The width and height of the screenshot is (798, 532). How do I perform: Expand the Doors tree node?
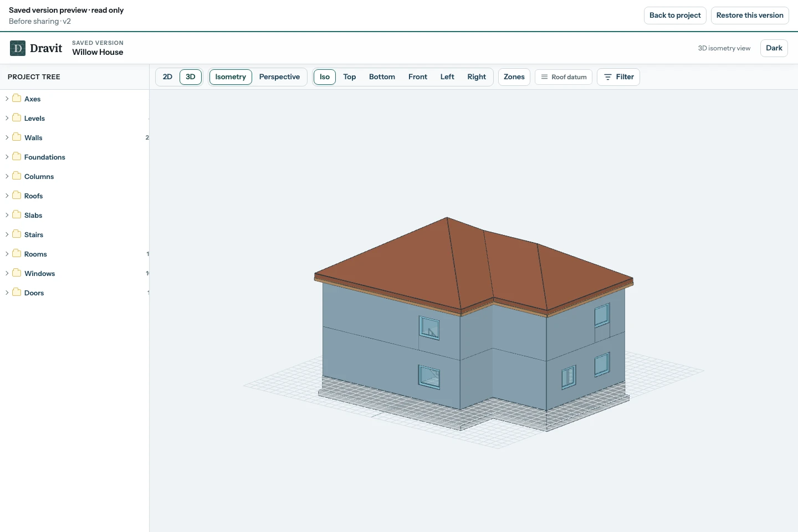tap(7, 293)
